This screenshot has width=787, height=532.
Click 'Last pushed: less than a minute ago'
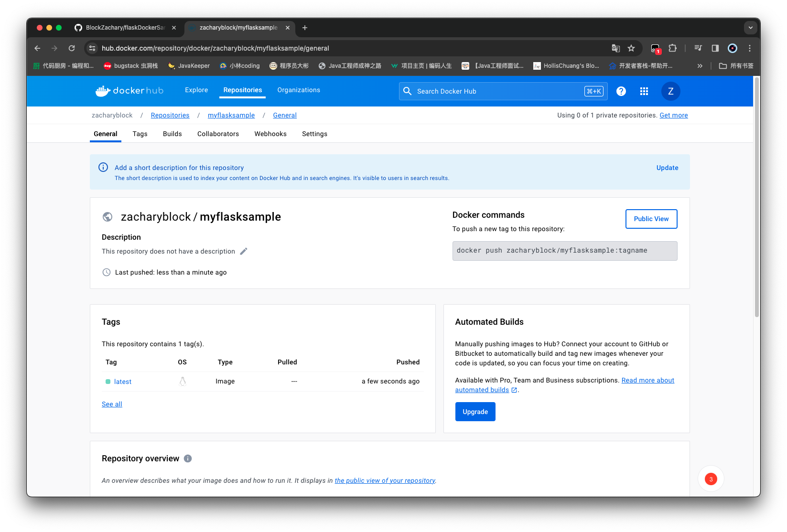click(171, 272)
